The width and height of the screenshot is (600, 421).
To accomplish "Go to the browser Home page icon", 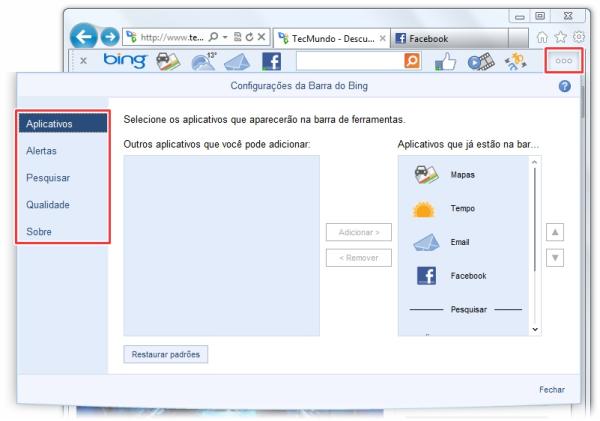I will [x=542, y=37].
